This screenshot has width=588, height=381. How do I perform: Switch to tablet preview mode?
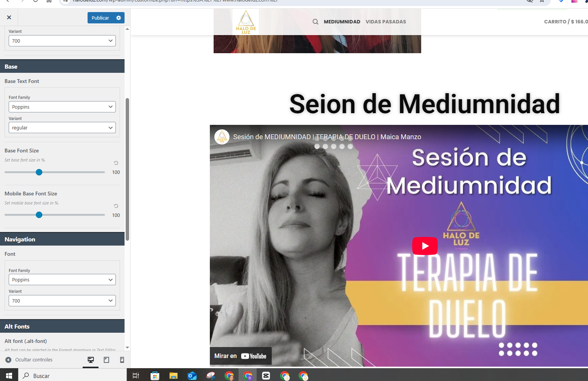point(106,360)
